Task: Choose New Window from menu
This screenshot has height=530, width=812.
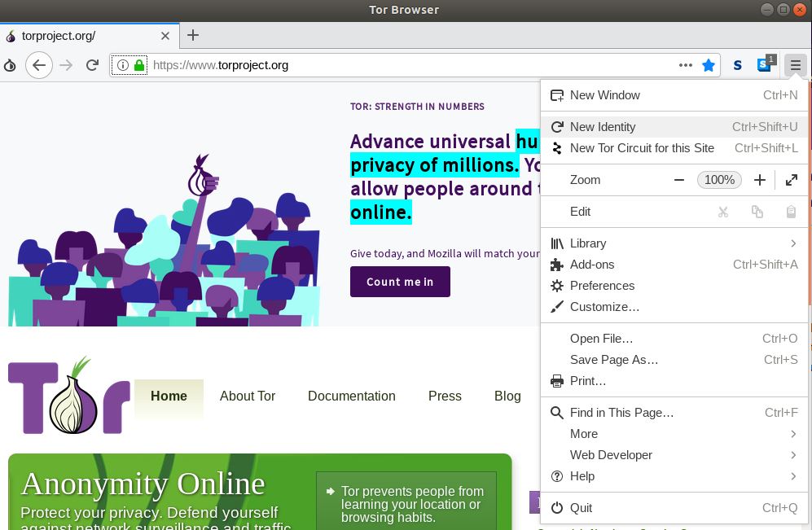Action: [674, 95]
